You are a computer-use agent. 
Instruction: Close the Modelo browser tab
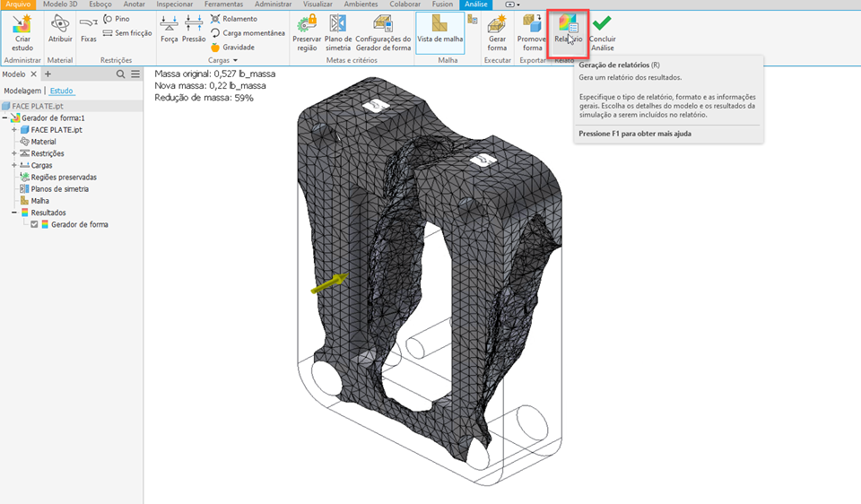pos(33,74)
